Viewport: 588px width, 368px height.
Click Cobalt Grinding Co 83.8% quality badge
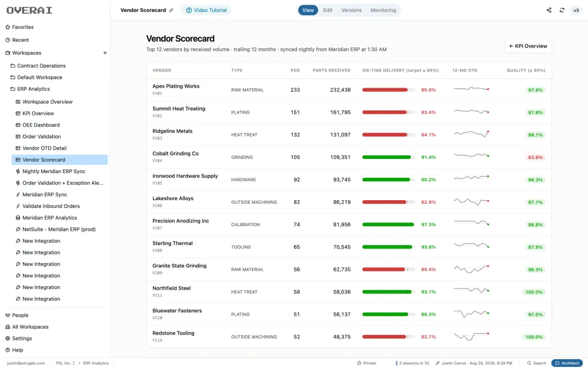coord(535,157)
